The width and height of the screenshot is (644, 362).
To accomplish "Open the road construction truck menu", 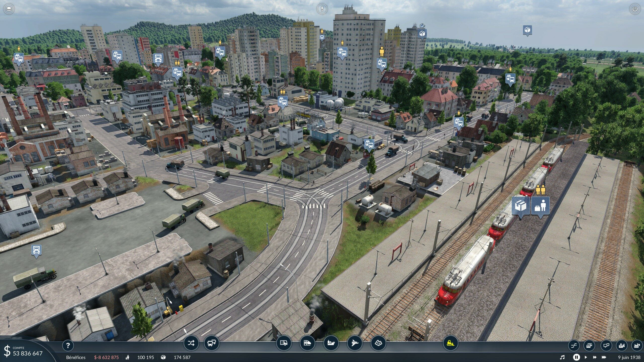I will click(284, 343).
